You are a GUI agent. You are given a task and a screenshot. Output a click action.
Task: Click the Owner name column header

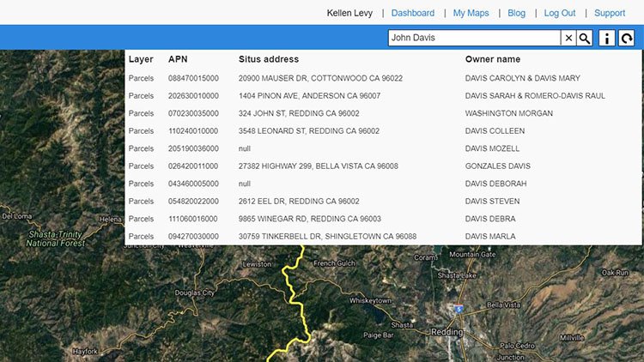493,59
